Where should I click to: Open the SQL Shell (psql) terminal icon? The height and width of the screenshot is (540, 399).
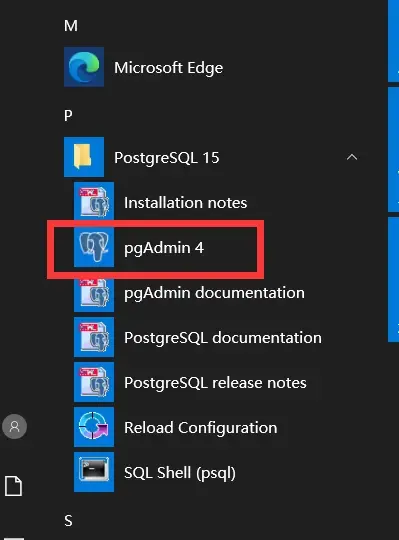(x=94, y=472)
